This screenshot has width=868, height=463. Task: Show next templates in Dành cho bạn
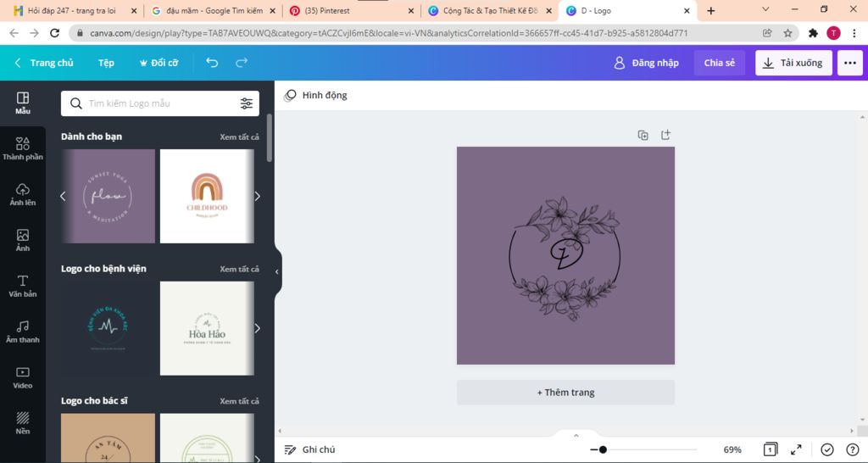pyautogui.click(x=258, y=196)
